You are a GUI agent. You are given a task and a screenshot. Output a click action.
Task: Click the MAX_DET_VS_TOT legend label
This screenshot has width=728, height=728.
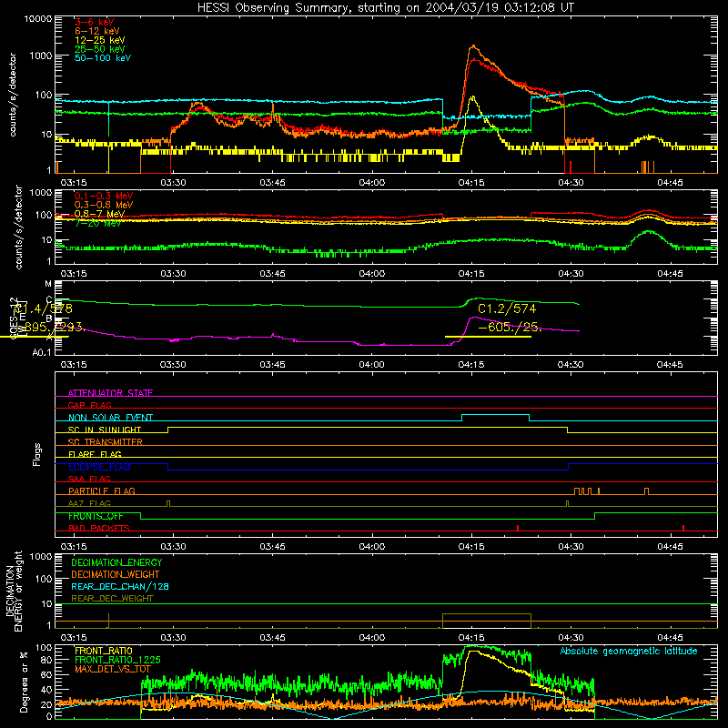click(x=113, y=669)
